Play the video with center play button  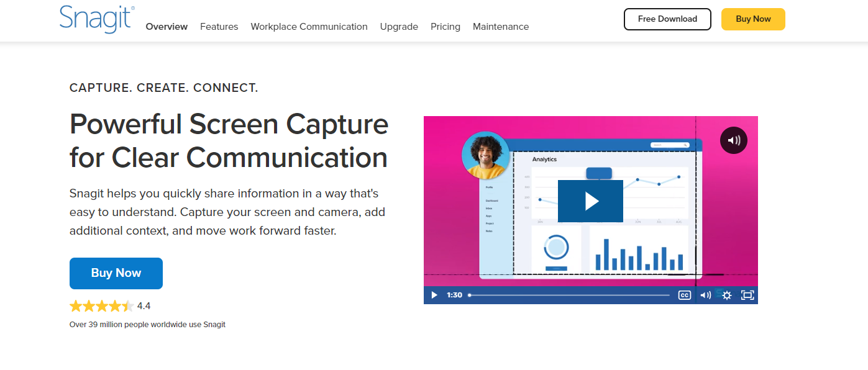(x=590, y=201)
